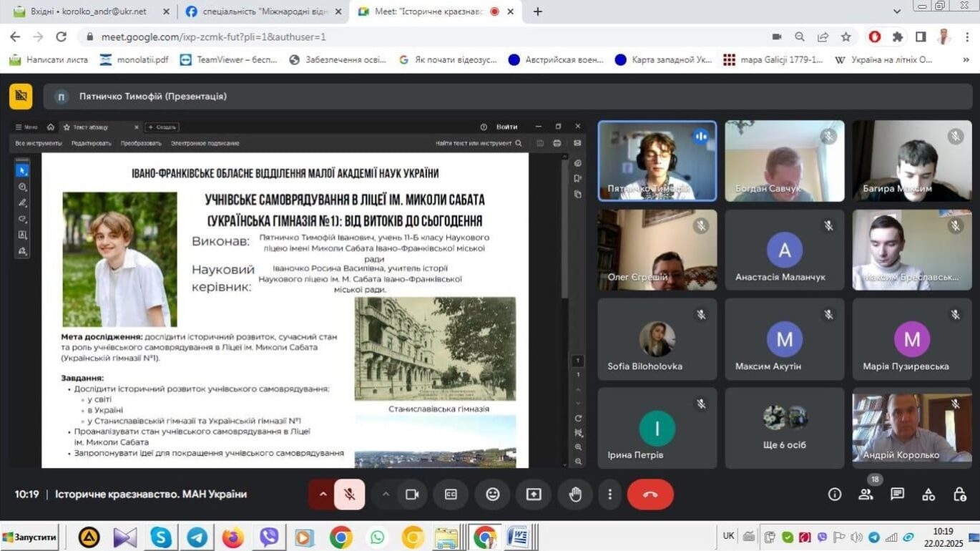Open the monolatii.pdf bookmark
The height and width of the screenshot is (551, 980).
[134, 59]
